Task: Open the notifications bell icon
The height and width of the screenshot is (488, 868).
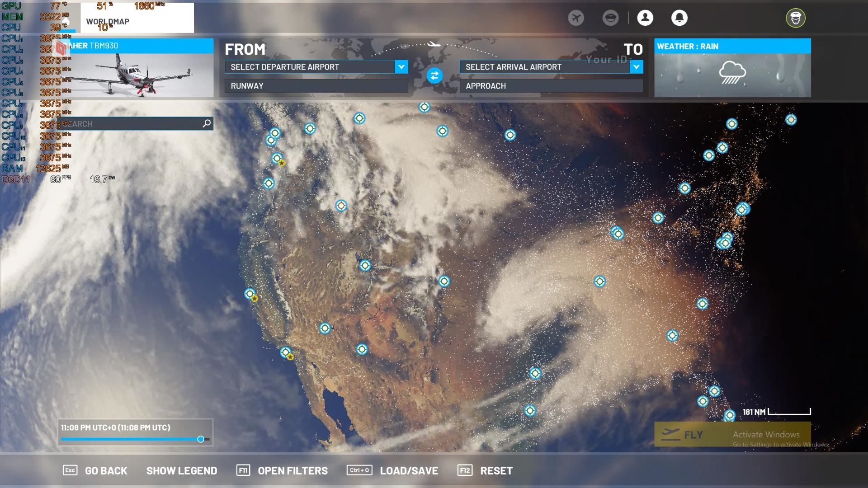Action: tap(679, 18)
